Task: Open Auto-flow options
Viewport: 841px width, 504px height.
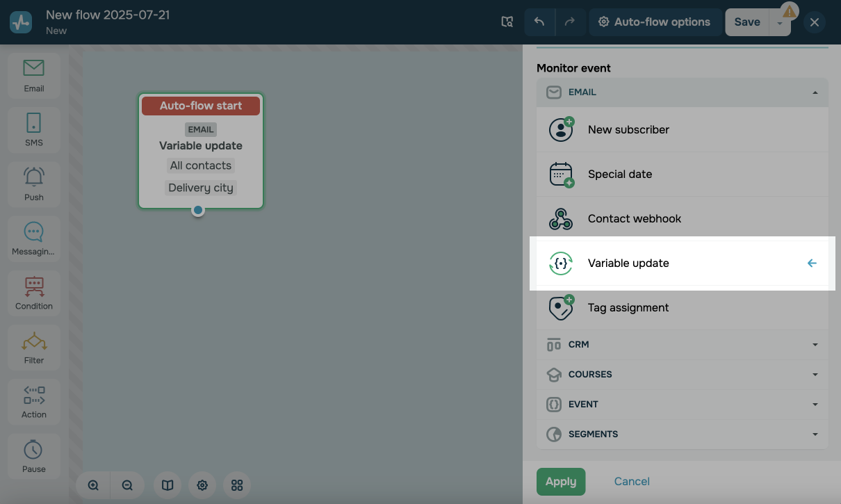Action: (x=654, y=22)
